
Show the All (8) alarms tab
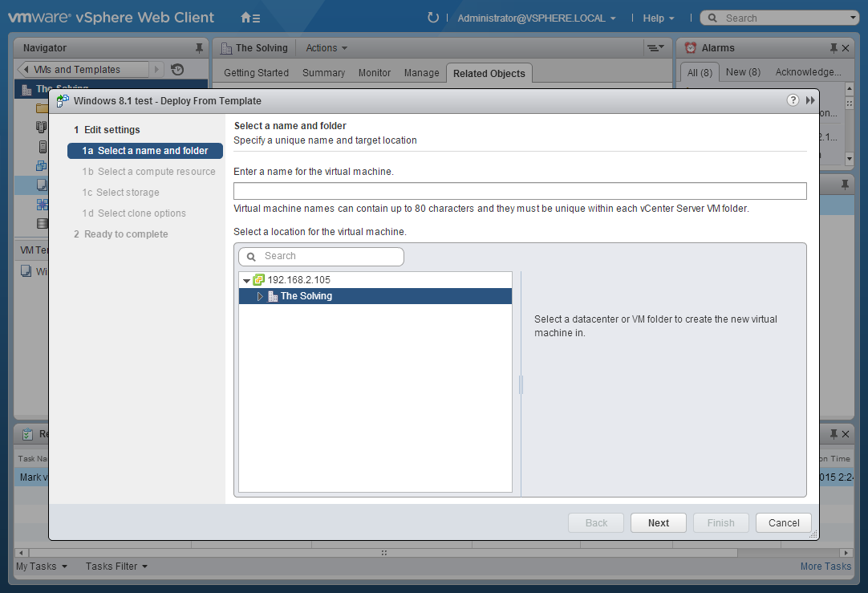[x=700, y=72]
